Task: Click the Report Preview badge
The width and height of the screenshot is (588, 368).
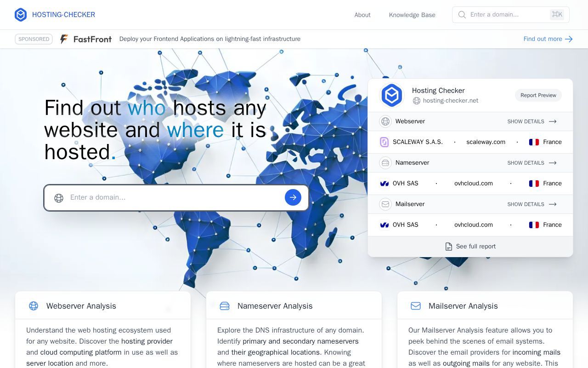Action: [538, 95]
